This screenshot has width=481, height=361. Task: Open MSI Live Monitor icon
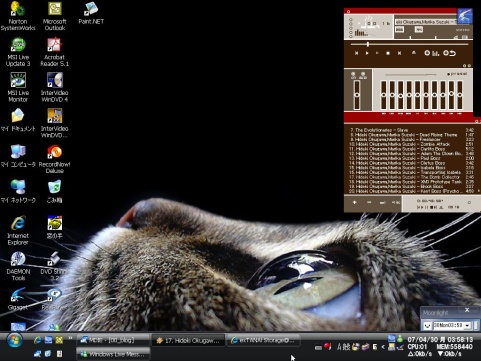click(x=18, y=87)
